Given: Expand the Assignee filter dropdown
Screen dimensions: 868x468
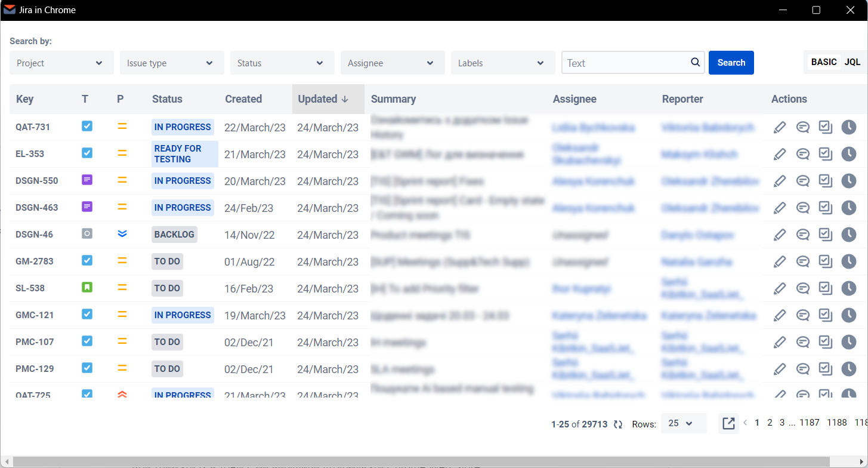Looking at the screenshot, I should click(x=393, y=63).
